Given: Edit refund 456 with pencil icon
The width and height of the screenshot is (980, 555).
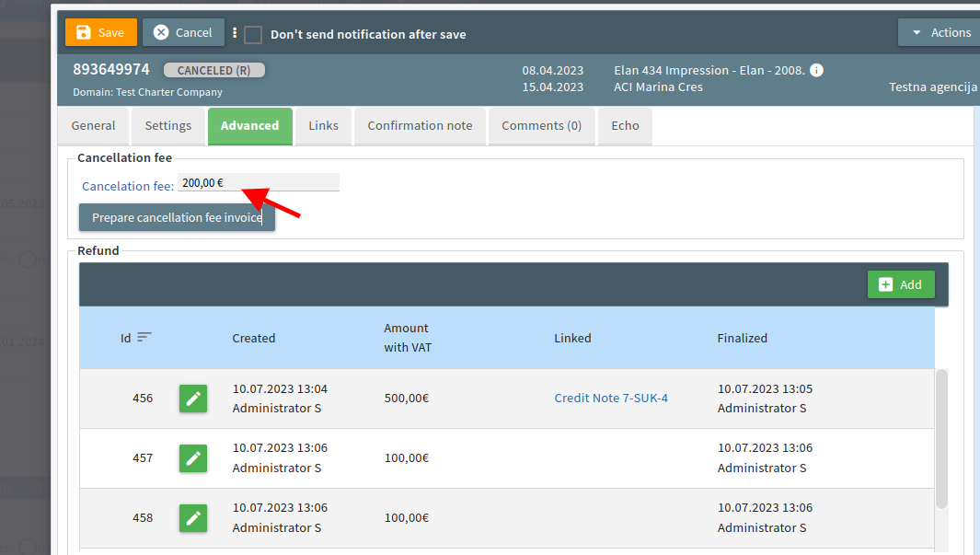Looking at the screenshot, I should (193, 399).
